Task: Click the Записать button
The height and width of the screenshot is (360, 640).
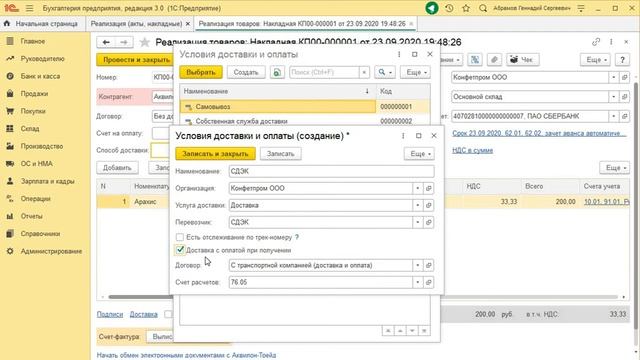Action: point(280,154)
